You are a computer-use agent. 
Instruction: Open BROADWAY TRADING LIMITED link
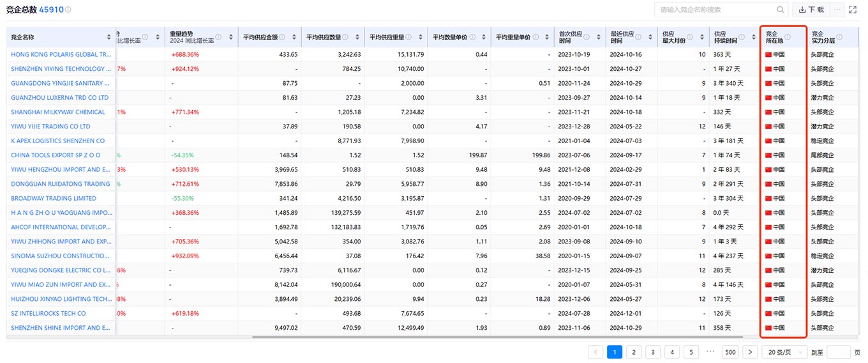(54, 199)
